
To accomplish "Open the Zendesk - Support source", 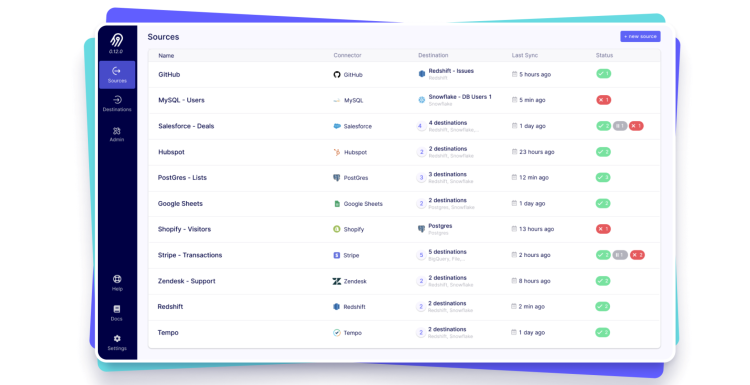I will [x=404, y=281].
